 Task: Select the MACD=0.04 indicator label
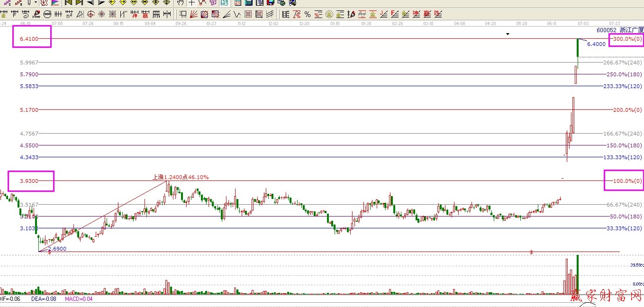80,299
